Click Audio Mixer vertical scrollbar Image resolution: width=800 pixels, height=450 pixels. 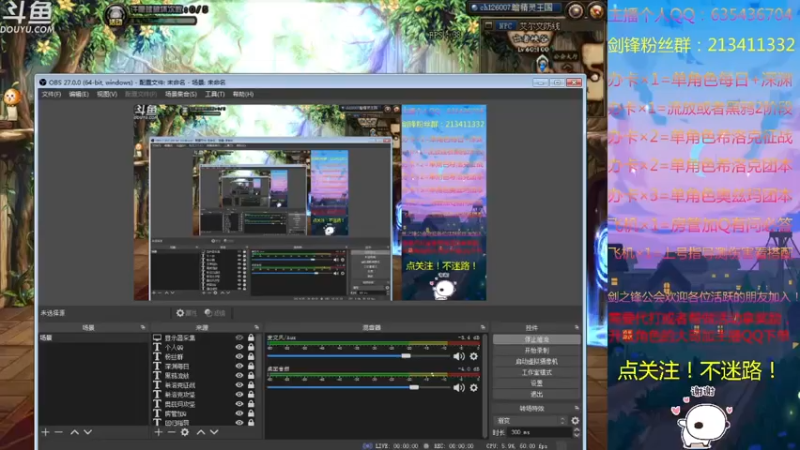point(485,385)
